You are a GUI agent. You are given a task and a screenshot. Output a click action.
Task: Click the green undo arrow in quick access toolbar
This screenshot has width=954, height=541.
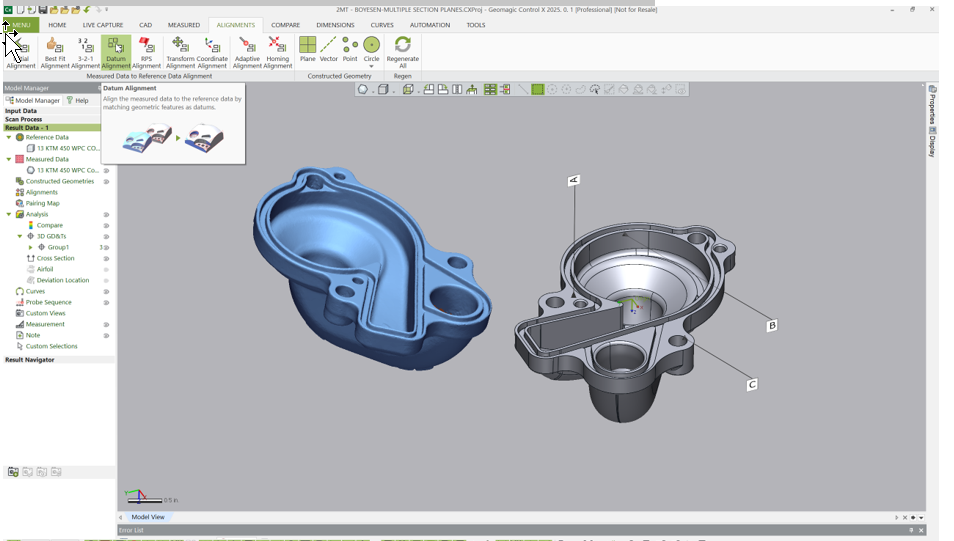[x=87, y=10]
